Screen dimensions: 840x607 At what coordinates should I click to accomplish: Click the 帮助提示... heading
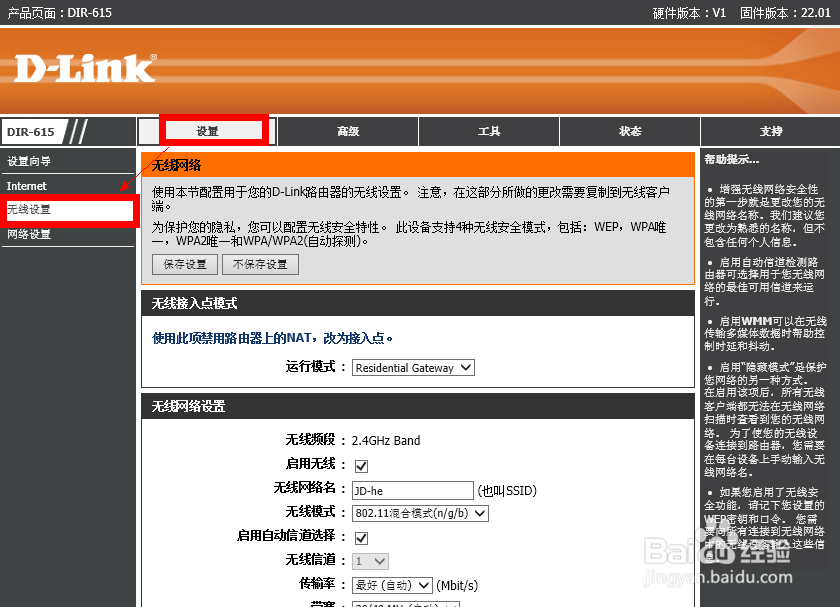point(731,159)
